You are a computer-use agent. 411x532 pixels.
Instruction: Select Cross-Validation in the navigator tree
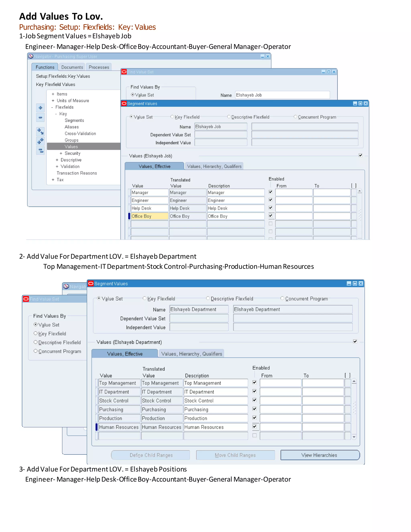80,134
